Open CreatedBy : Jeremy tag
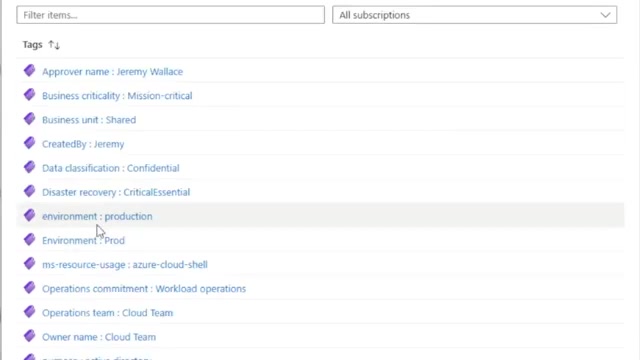 (83, 144)
